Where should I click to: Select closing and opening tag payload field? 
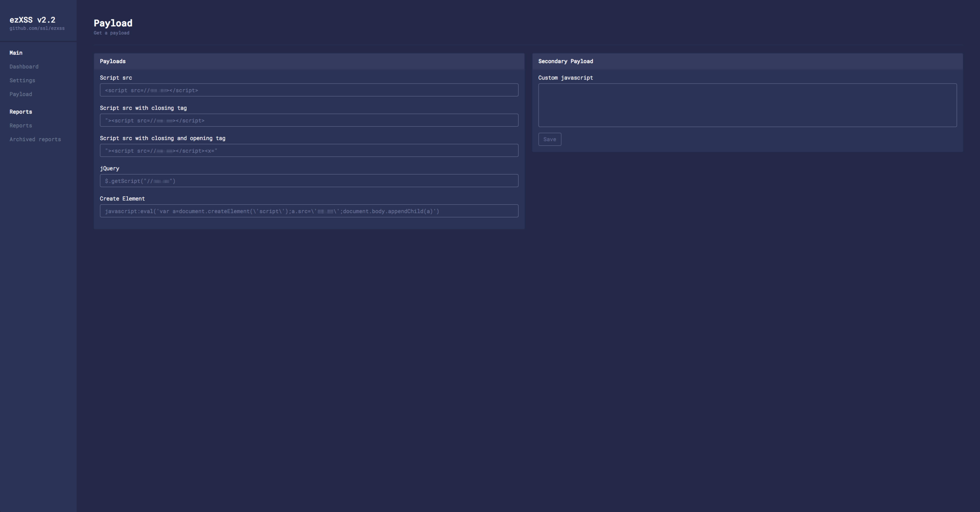tap(308, 151)
